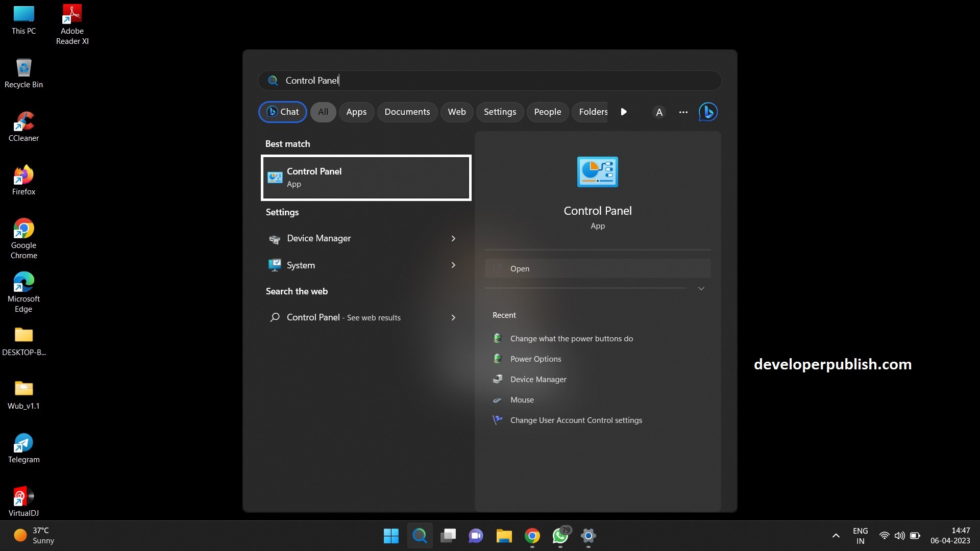This screenshot has height=551, width=980.
Task: Open Bing Chat from the search bar icon
Action: pyautogui.click(x=707, y=112)
